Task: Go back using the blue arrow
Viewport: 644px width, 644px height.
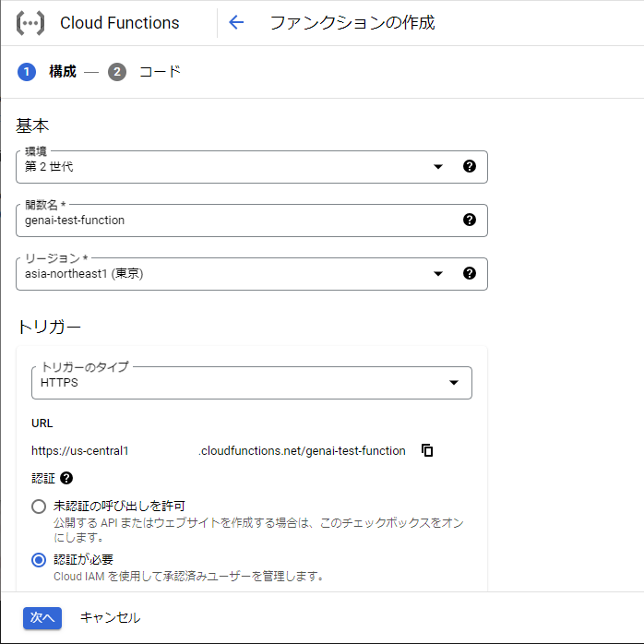Action: pos(236,22)
